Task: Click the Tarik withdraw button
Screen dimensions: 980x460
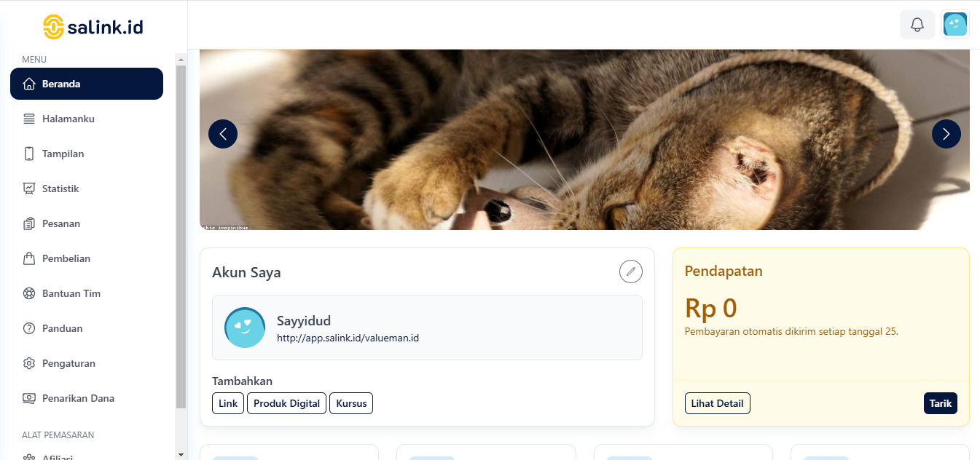Action: (941, 403)
